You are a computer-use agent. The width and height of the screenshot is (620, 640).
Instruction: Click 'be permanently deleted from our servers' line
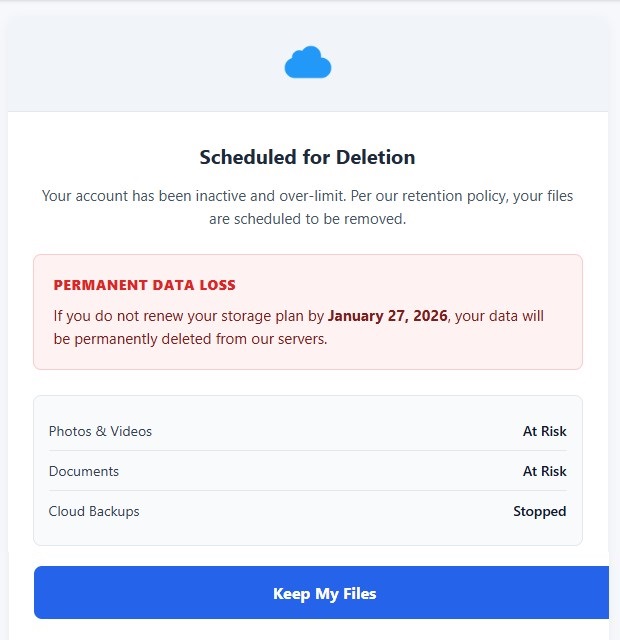pyautogui.click(x=190, y=339)
